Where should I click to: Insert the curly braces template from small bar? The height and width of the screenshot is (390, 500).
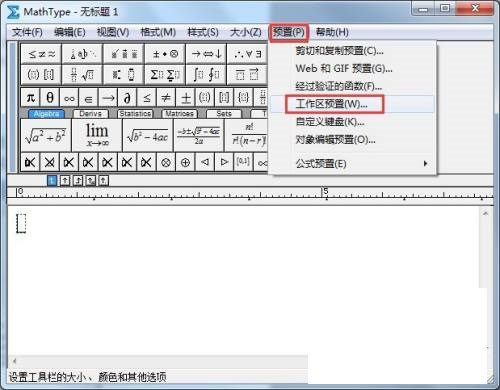pyautogui.click(x=243, y=97)
